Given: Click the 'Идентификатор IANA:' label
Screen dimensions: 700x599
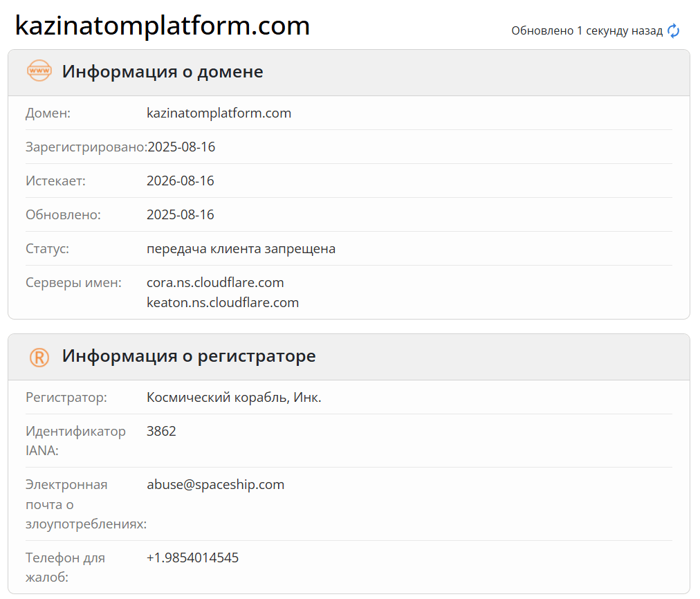Looking at the screenshot, I should (x=75, y=441).
